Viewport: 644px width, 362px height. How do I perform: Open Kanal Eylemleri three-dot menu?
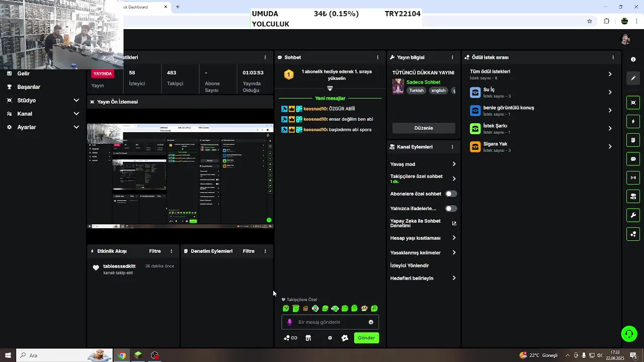coord(452,147)
